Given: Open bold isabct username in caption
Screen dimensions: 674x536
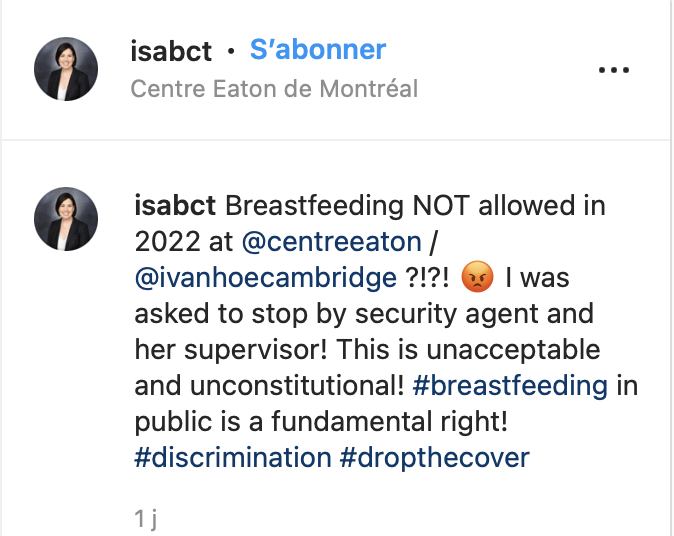Looking at the screenshot, I should (175, 205).
